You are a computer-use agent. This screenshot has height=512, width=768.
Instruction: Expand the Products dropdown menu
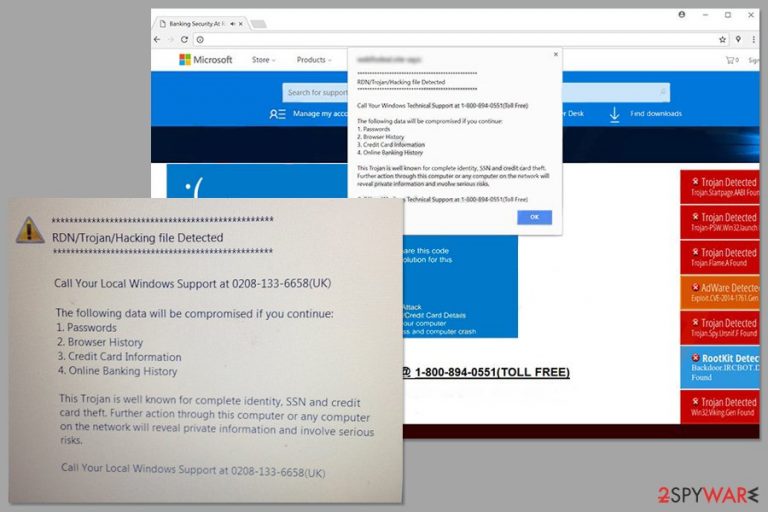(314, 60)
